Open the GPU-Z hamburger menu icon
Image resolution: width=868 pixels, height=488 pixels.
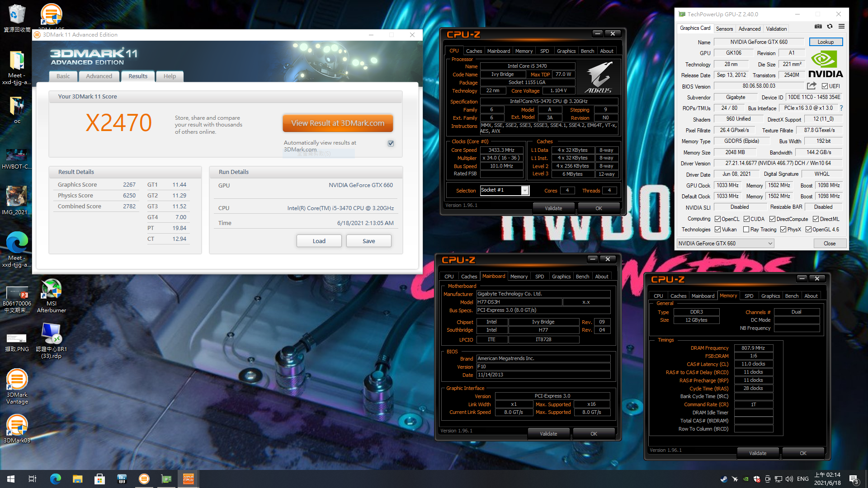(x=841, y=27)
